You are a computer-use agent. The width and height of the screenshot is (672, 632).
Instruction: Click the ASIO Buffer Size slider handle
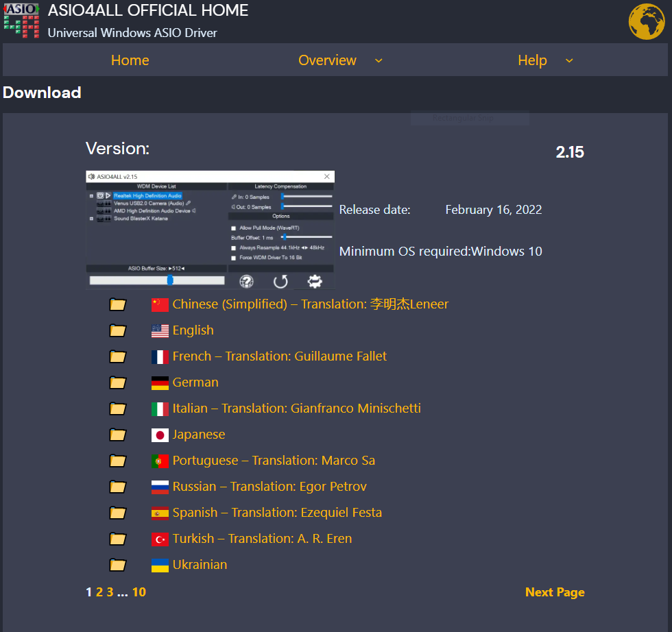tap(170, 280)
